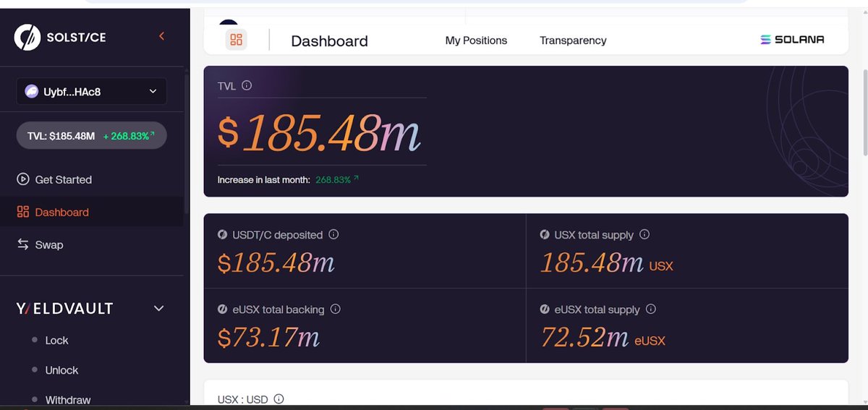Click the Get Started play-circle icon
The height and width of the screenshot is (410, 868).
point(23,179)
